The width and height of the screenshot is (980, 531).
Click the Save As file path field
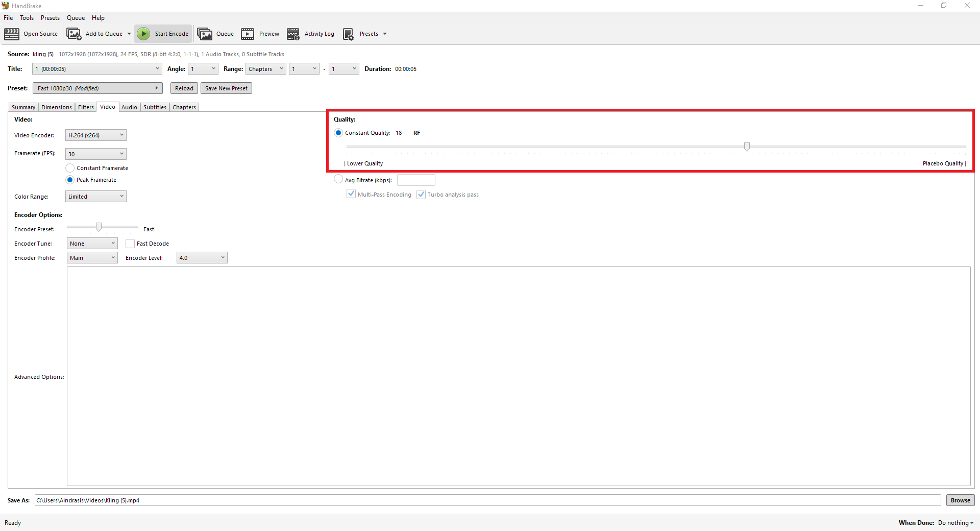tap(487, 500)
